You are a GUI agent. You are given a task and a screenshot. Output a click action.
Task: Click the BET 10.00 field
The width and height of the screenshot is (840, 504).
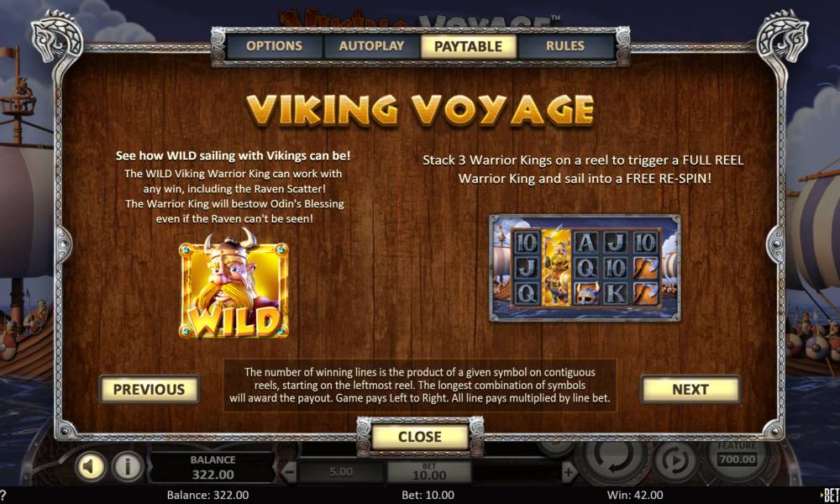coord(429,472)
